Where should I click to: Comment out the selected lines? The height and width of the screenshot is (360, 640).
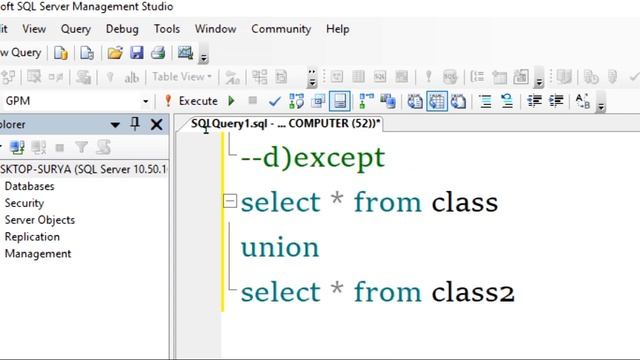coord(485,101)
